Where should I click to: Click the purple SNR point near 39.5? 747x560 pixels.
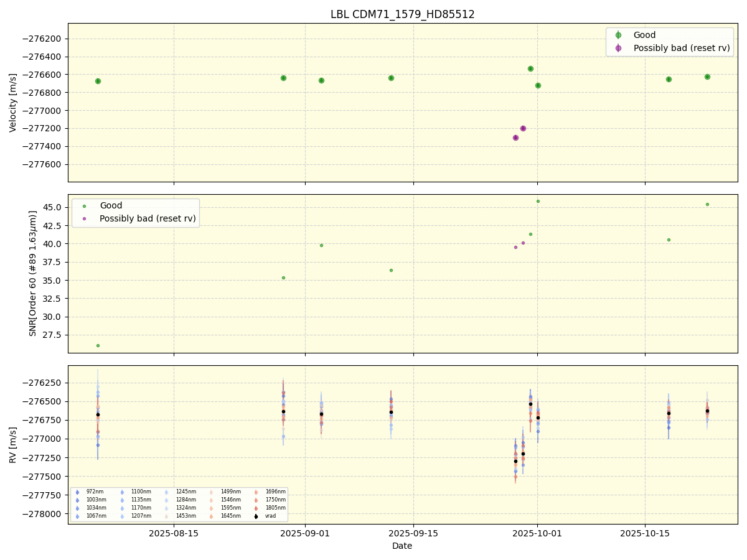(x=515, y=247)
